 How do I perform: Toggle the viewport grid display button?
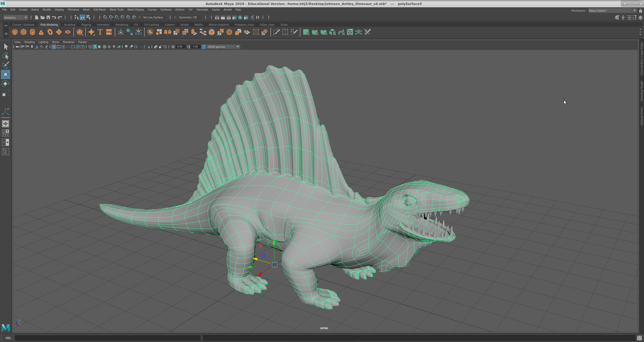point(54,47)
